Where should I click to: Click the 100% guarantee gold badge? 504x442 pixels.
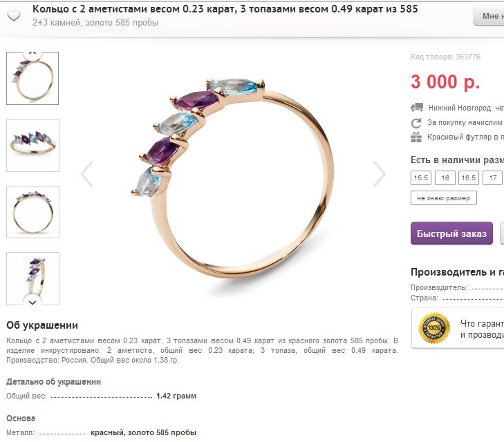pos(434,328)
